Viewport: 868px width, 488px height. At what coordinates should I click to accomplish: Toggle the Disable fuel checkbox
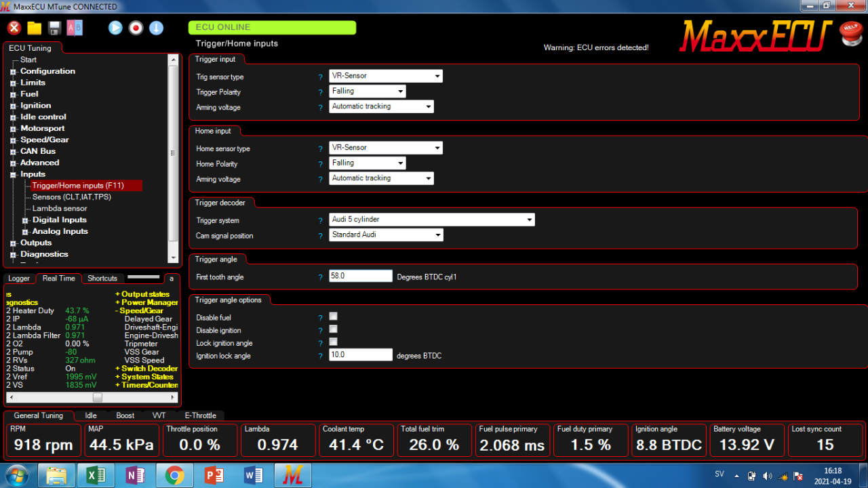pyautogui.click(x=333, y=317)
